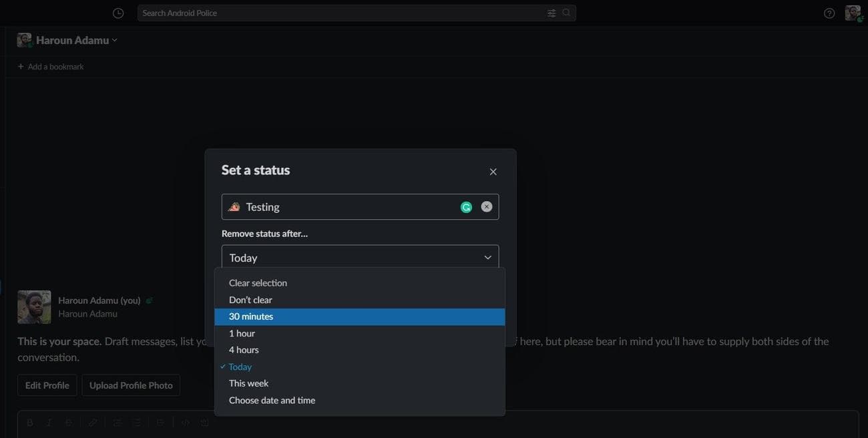This screenshot has width=868, height=438.
Task: Click the status emoji picker icon
Action: click(x=234, y=207)
